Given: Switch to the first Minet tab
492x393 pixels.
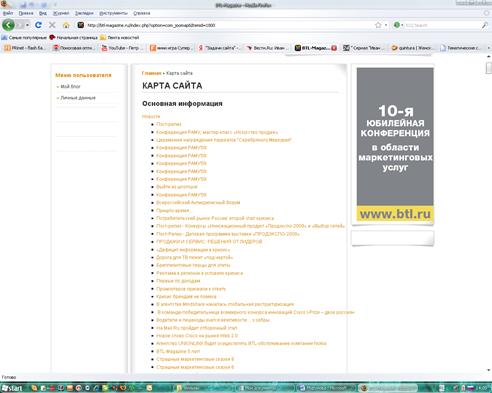Looking at the screenshot, I should pos(25,48).
